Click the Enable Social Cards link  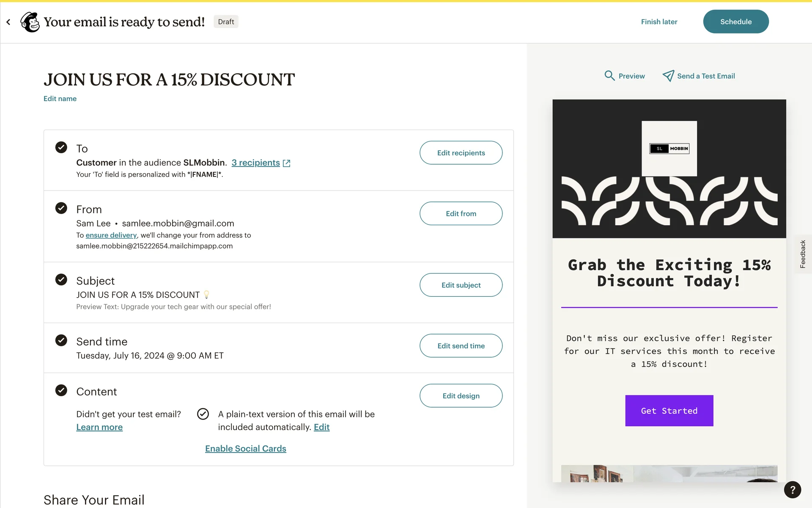click(x=245, y=449)
